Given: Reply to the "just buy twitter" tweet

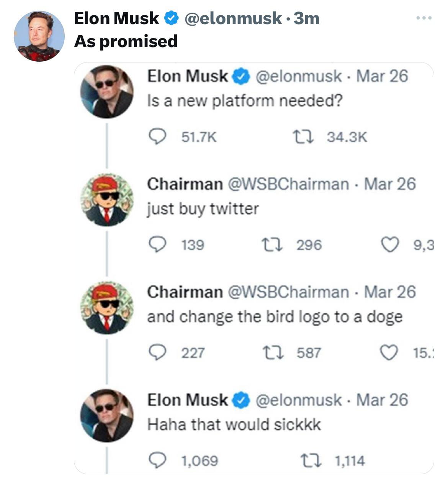Looking at the screenshot, I should click(157, 244).
